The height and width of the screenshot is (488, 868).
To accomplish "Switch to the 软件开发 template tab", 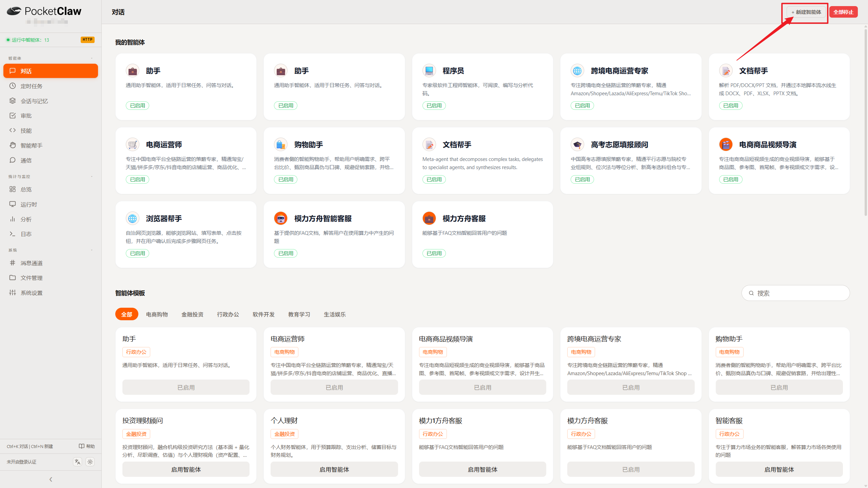I will [x=263, y=314].
